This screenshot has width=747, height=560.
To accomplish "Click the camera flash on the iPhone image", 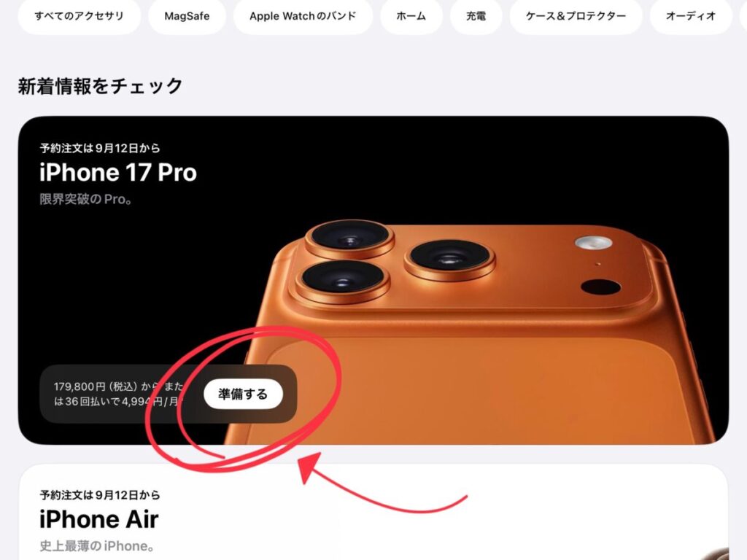I will pos(593,243).
